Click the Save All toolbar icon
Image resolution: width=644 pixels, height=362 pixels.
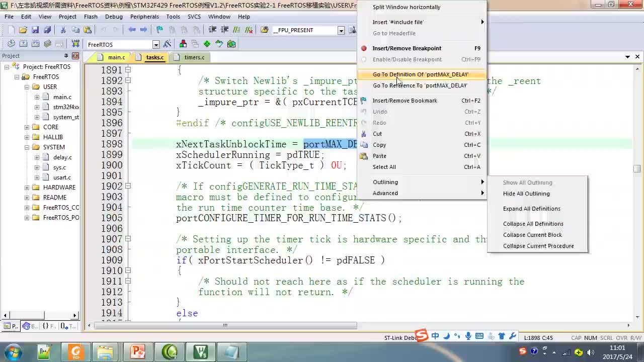point(47,30)
